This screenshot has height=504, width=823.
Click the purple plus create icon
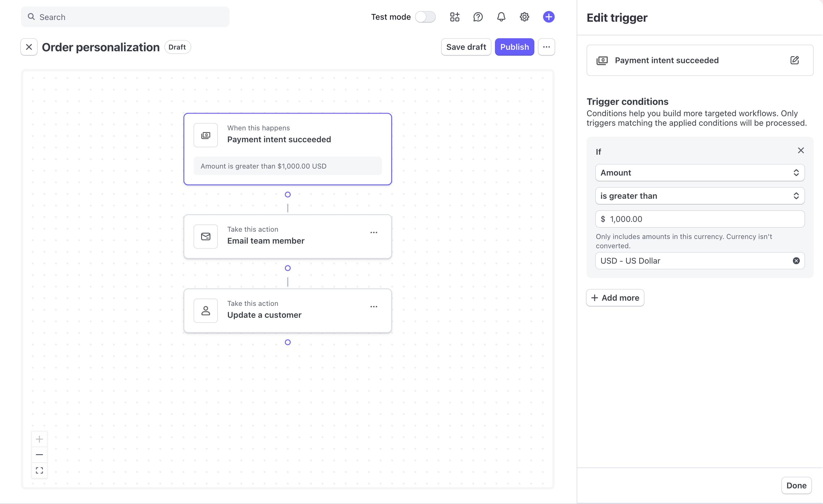click(549, 17)
